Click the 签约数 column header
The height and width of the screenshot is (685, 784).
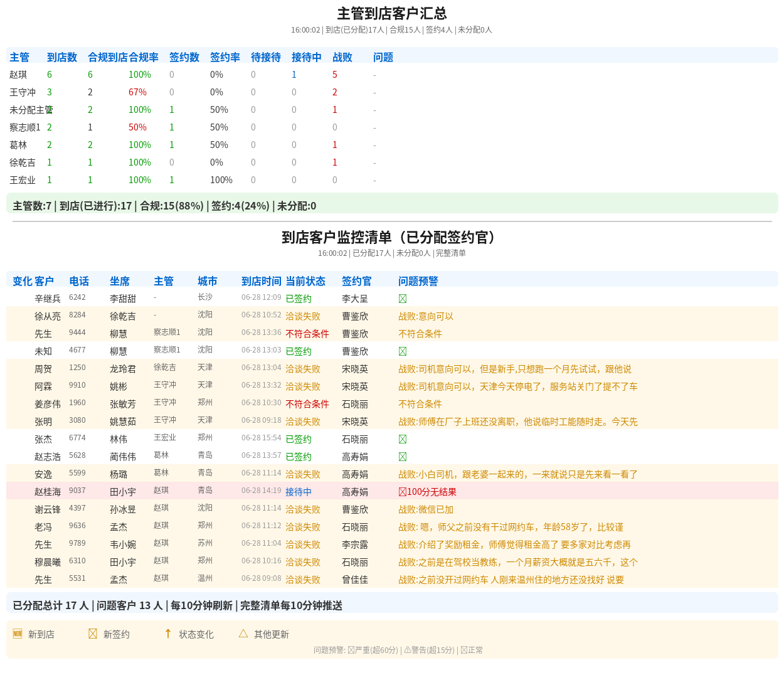click(184, 57)
